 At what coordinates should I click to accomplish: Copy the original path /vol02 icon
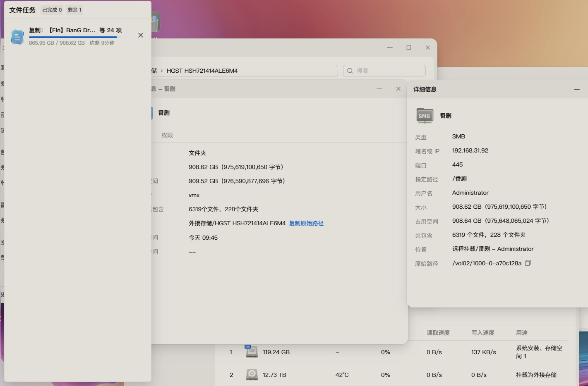tap(528, 263)
